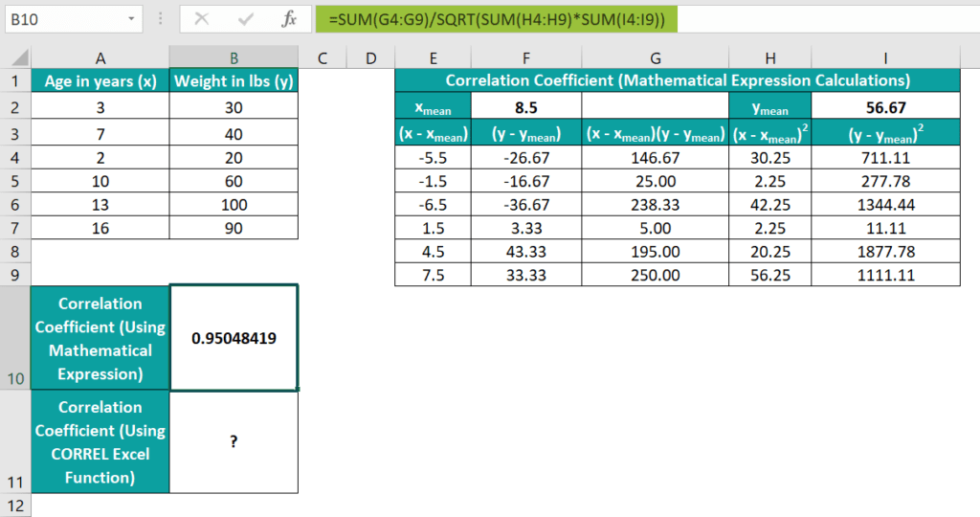Select column C header
980x517 pixels.
322,58
